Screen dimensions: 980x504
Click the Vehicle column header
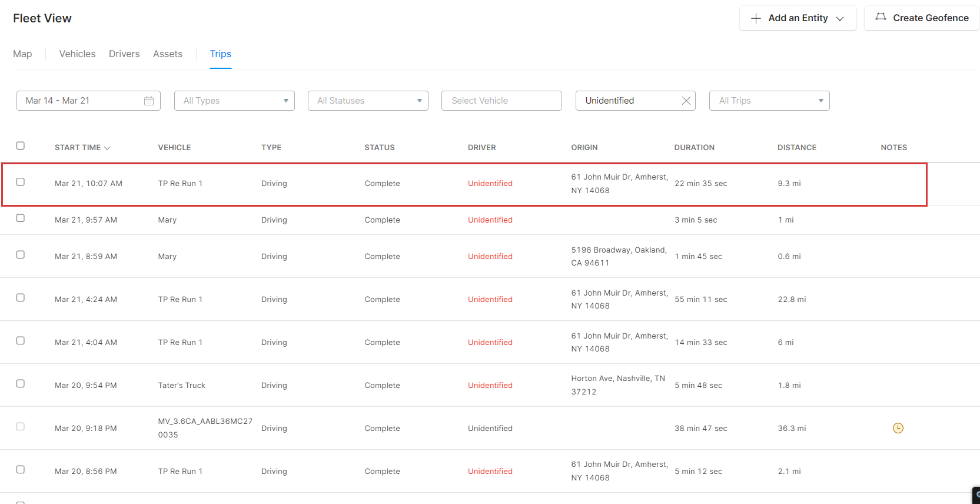click(x=174, y=148)
